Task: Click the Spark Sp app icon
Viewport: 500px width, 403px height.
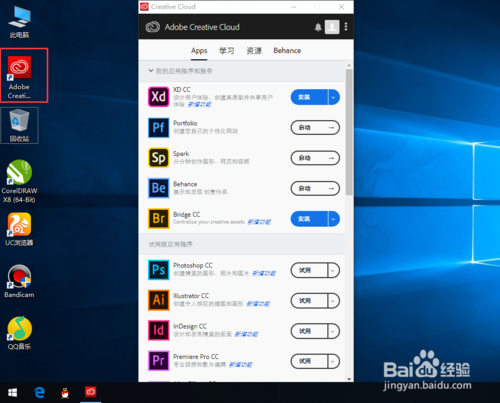Action: (x=159, y=158)
